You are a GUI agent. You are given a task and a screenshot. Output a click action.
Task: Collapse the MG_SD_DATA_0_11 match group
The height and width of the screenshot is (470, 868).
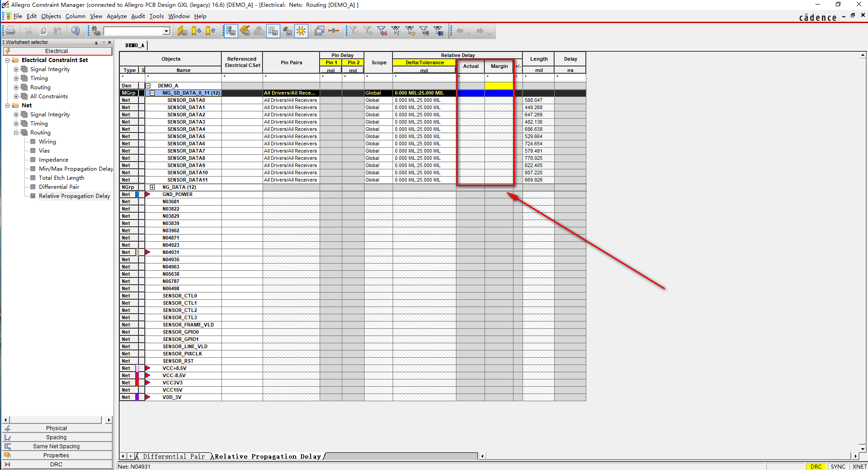click(153, 93)
